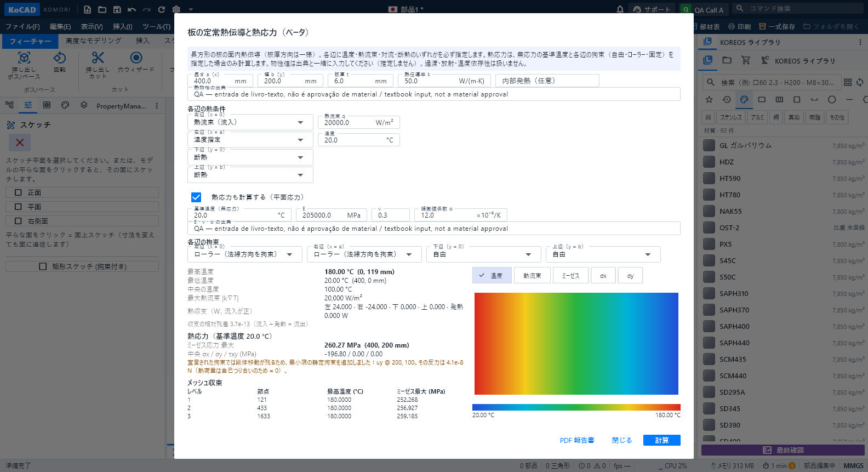Select the ミーゼス result display toggle

point(570,275)
